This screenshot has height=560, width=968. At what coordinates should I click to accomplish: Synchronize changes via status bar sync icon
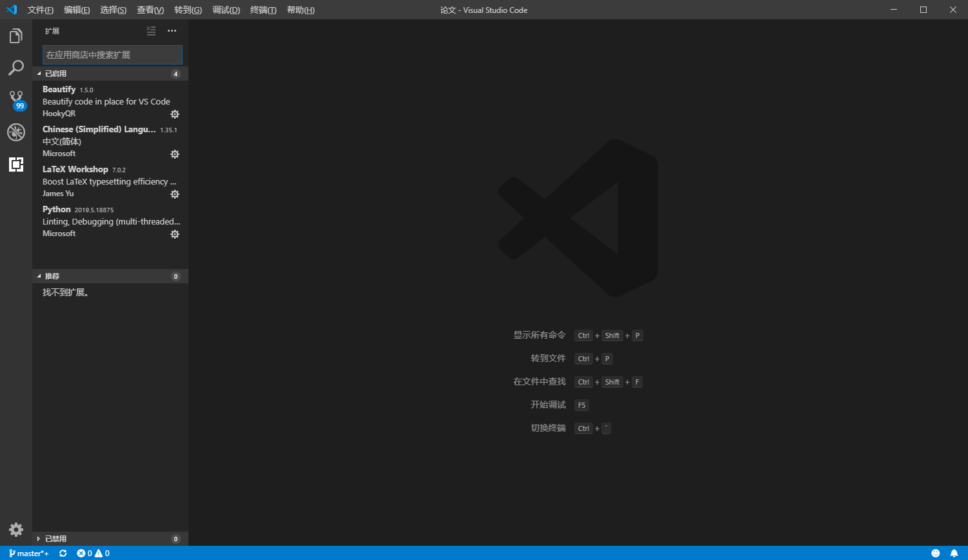[x=63, y=553]
